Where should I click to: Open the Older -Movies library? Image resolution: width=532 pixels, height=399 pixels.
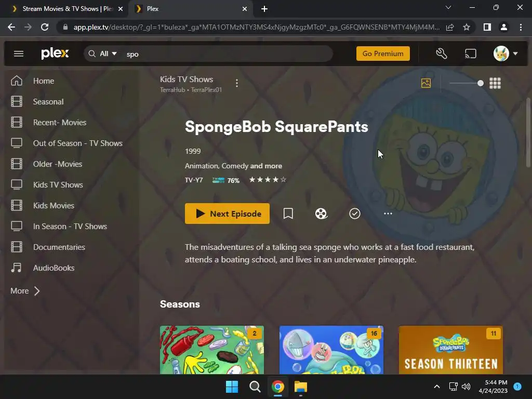click(57, 164)
